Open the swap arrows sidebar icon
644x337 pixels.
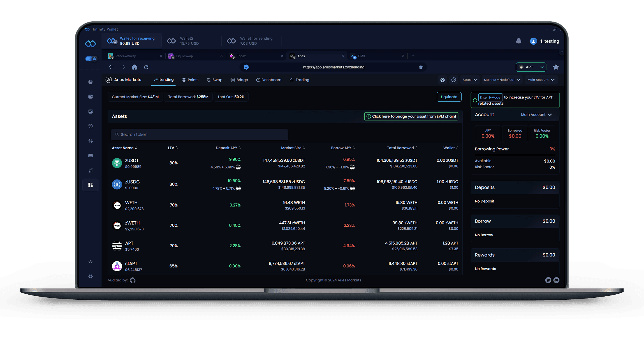91,141
